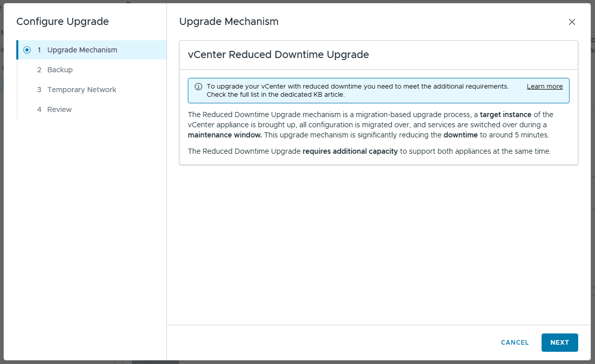Click the info icon in the alert banner
The width and height of the screenshot is (595, 364).
click(199, 87)
